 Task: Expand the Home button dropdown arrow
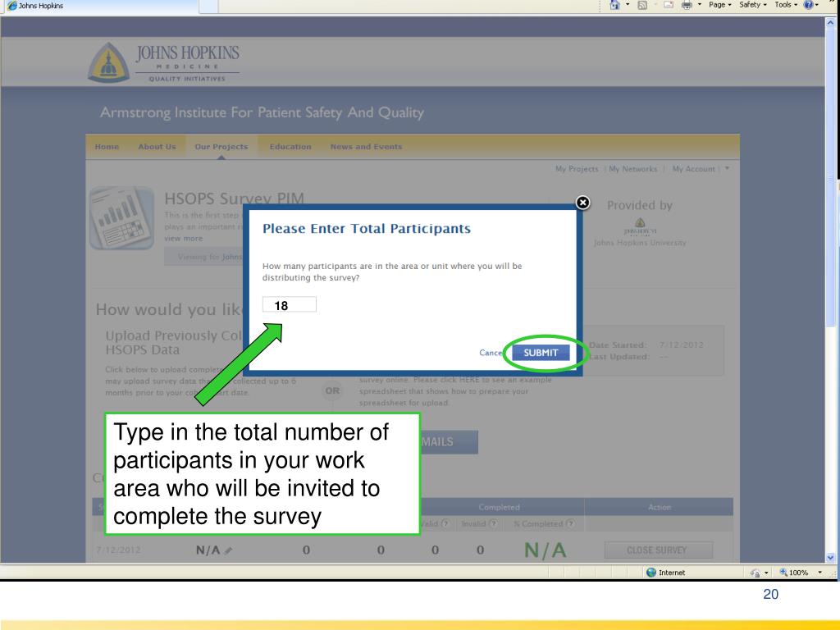click(628, 5)
